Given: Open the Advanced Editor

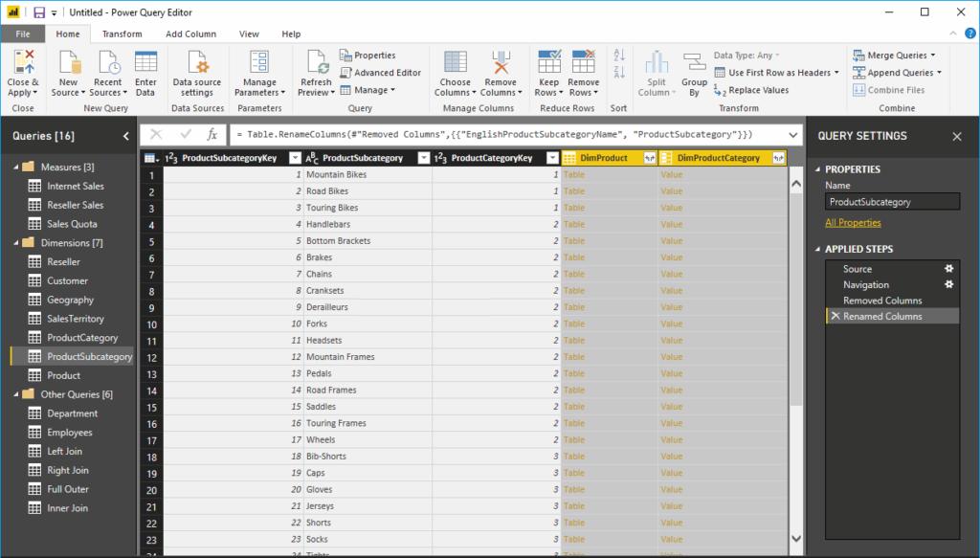Looking at the screenshot, I should pyautogui.click(x=381, y=71).
